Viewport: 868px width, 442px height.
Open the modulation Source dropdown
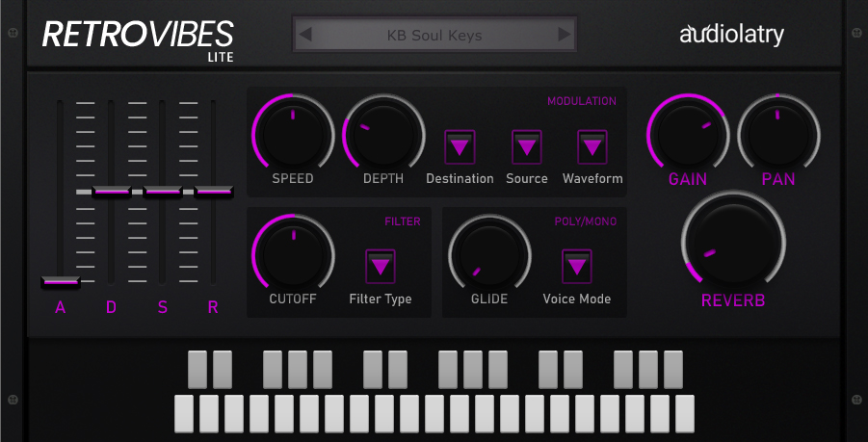(x=526, y=147)
